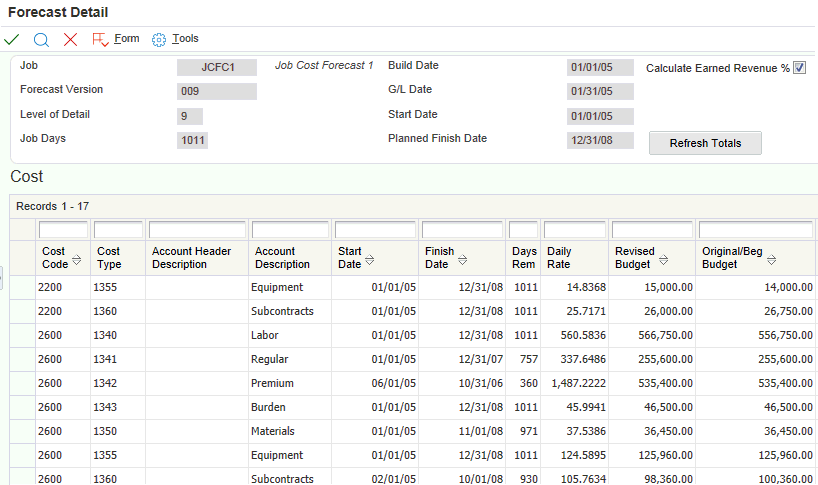818x485 pixels.
Task: Sort by Cost Code column arrow
Action: (77, 260)
